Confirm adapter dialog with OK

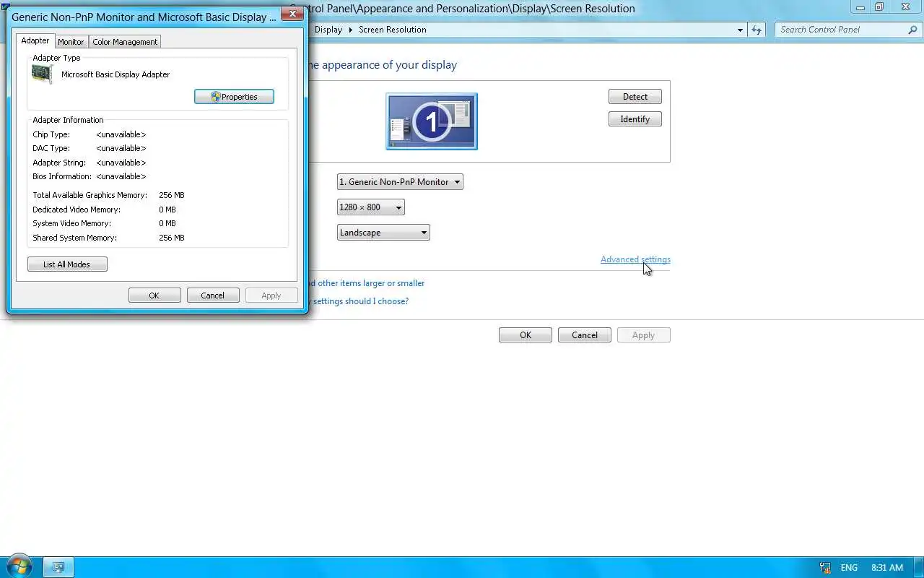(x=154, y=296)
